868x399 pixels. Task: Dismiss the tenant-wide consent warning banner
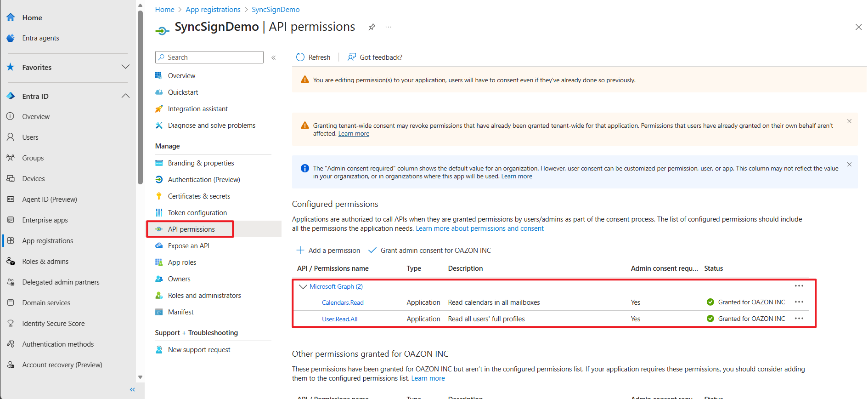click(849, 121)
